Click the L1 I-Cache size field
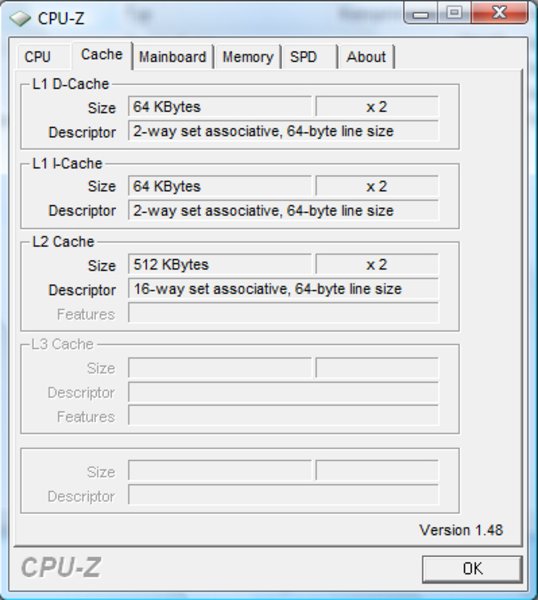538x600 pixels. [x=220, y=186]
